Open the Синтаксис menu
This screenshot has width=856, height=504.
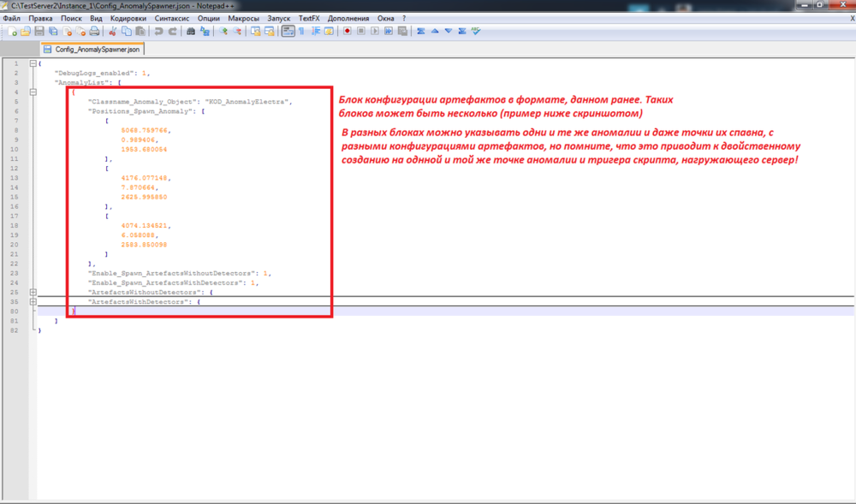172,18
